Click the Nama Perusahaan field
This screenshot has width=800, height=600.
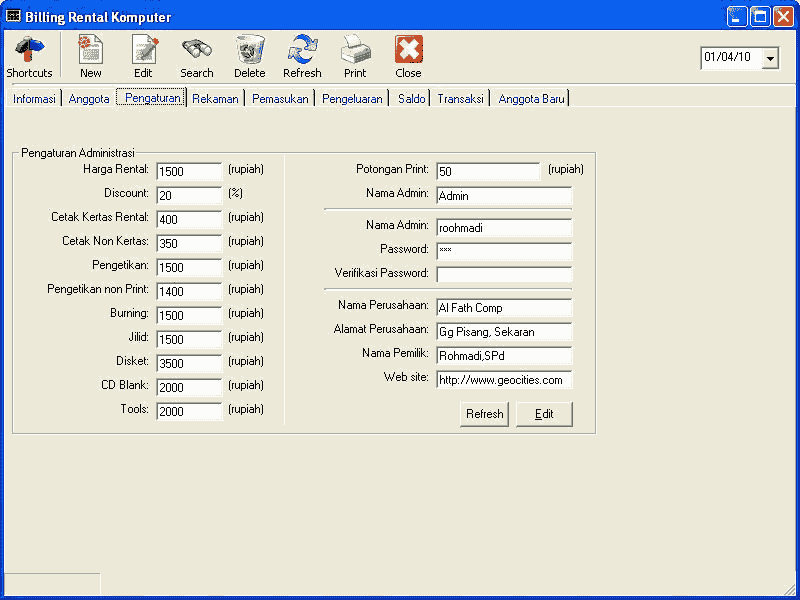tap(504, 308)
